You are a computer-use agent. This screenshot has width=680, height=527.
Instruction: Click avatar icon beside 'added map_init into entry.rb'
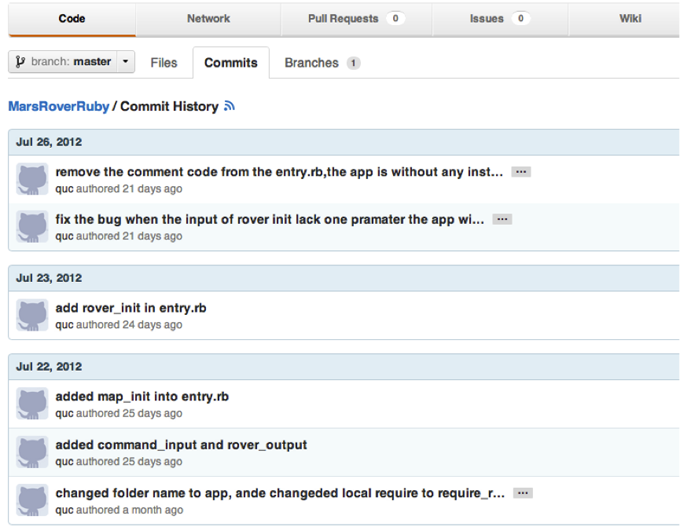point(33,404)
